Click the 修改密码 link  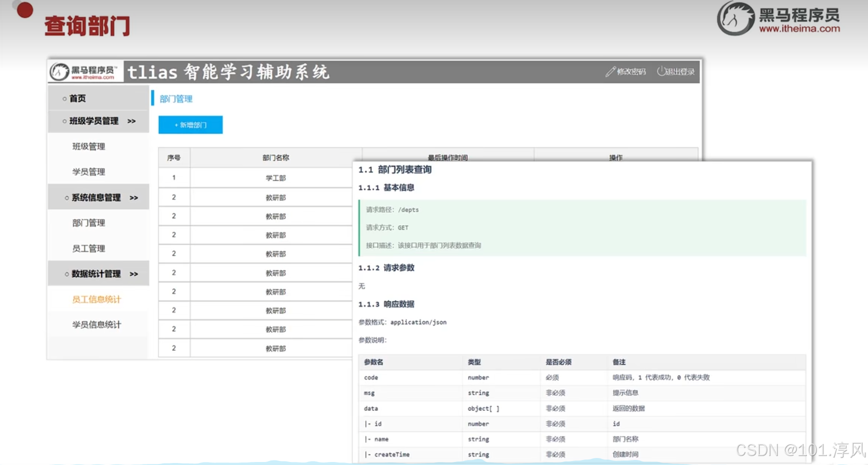coord(631,72)
